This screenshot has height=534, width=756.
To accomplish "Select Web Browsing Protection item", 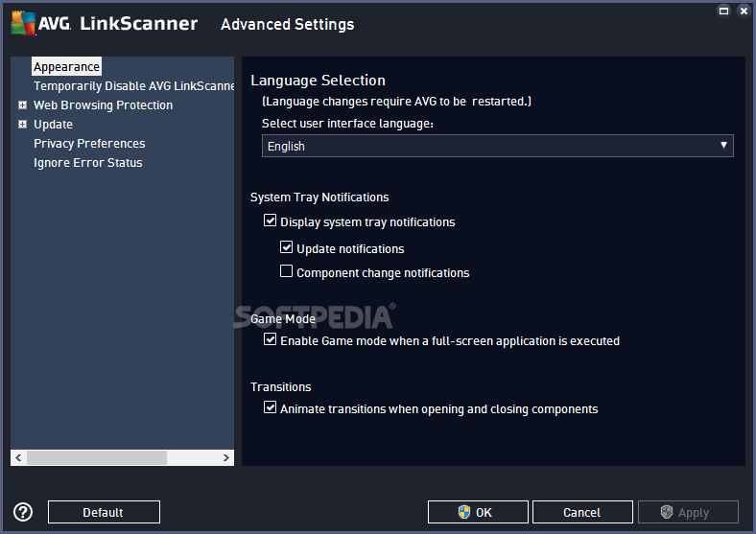I will (104, 105).
